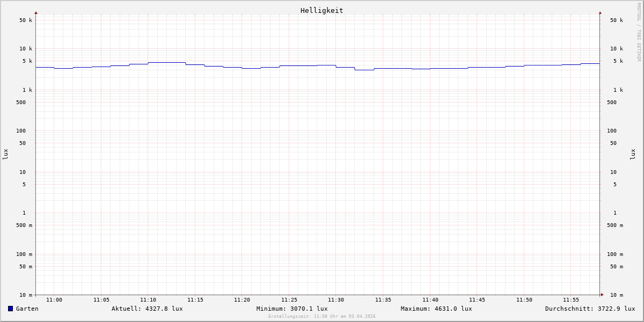Click the 11:00 time axis label
The width and height of the screenshot is (644, 322).
point(54,300)
